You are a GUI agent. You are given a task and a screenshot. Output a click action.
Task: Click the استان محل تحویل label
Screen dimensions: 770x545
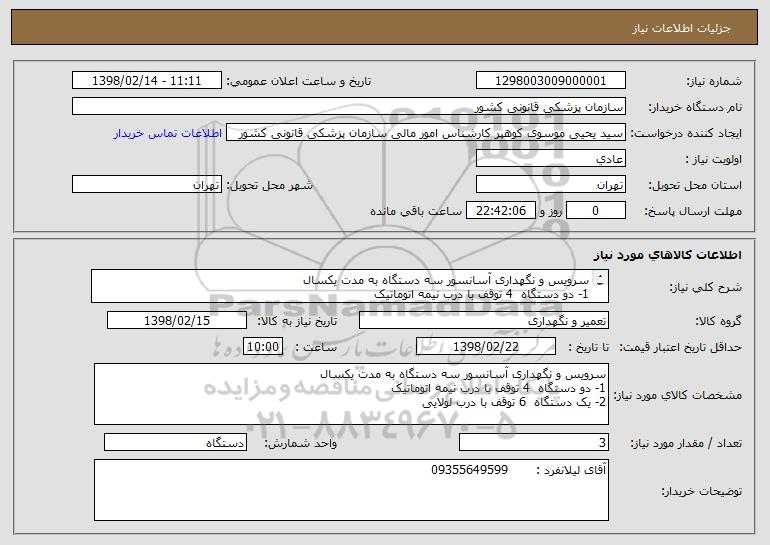(695, 185)
